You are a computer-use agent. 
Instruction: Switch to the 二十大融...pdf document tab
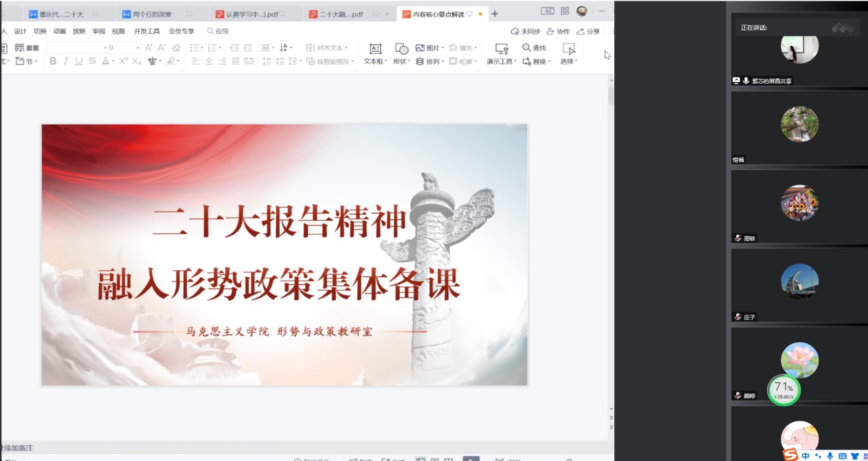pyautogui.click(x=341, y=14)
